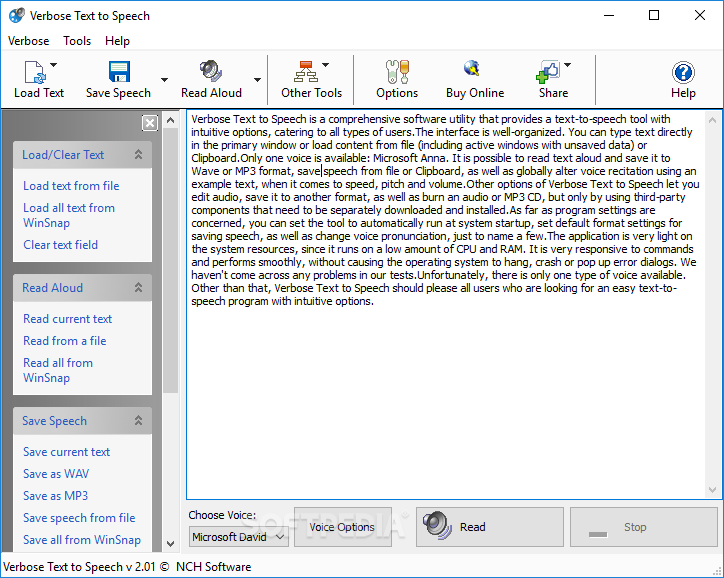Click Save all from WinSnap link
The height and width of the screenshot is (578, 724).
pyautogui.click(x=82, y=540)
